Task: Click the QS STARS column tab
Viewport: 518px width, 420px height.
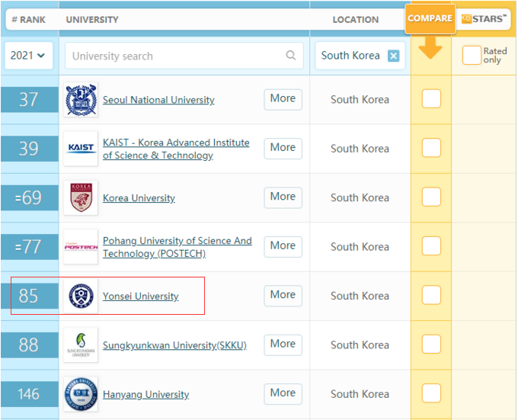Action: coord(484,19)
